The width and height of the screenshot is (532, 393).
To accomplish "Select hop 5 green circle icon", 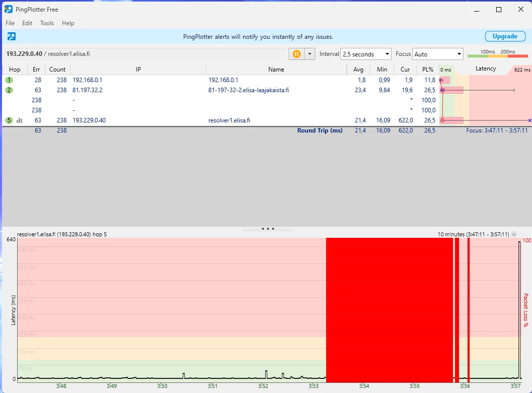I will [x=9, y=120].
